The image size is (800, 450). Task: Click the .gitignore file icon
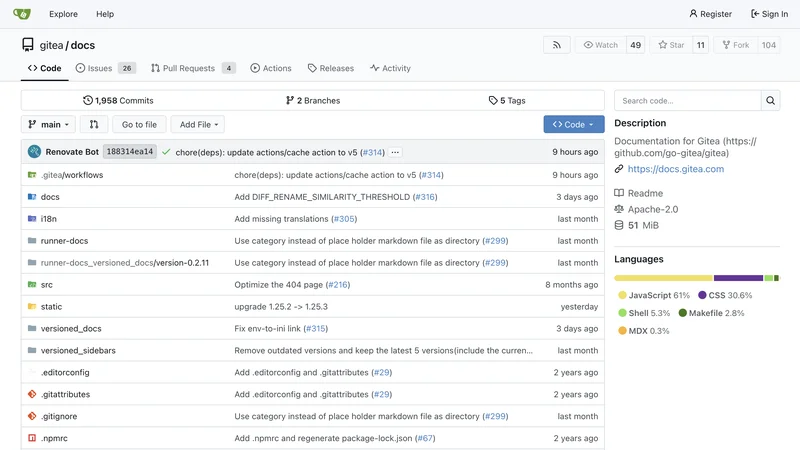pyautogui.click(x=32, y=416)
